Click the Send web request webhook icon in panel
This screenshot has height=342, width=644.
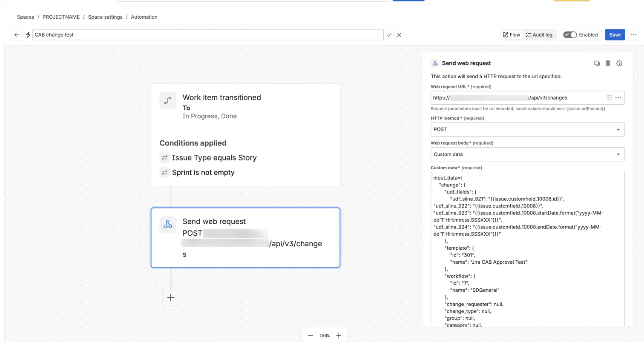[435, 63]
